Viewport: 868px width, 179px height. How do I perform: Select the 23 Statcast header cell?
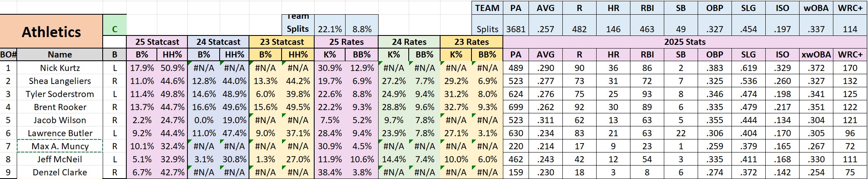click(282, 42)
